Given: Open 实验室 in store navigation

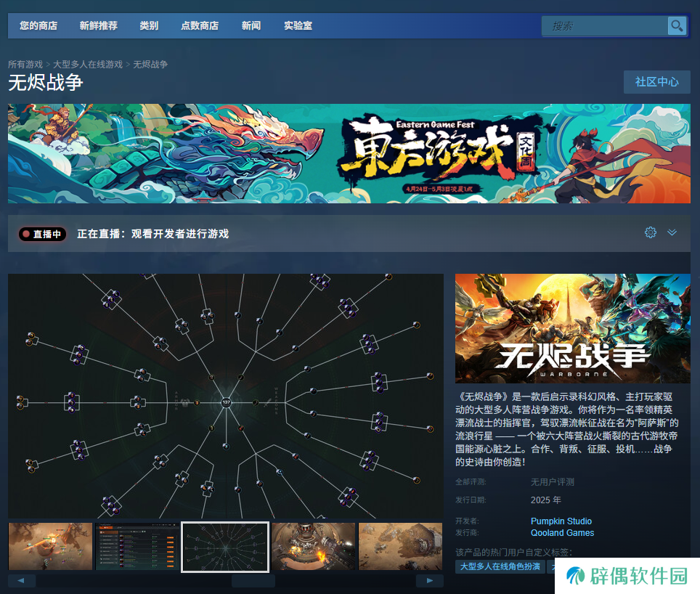Looking at the screenshot, I should [x=298, y=25].
